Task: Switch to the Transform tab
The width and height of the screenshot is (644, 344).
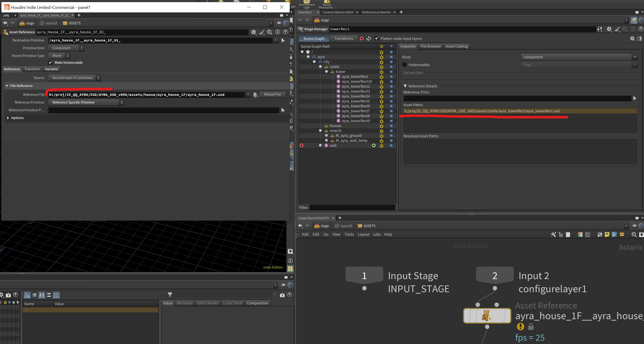Action: click(x=32, y=69)
